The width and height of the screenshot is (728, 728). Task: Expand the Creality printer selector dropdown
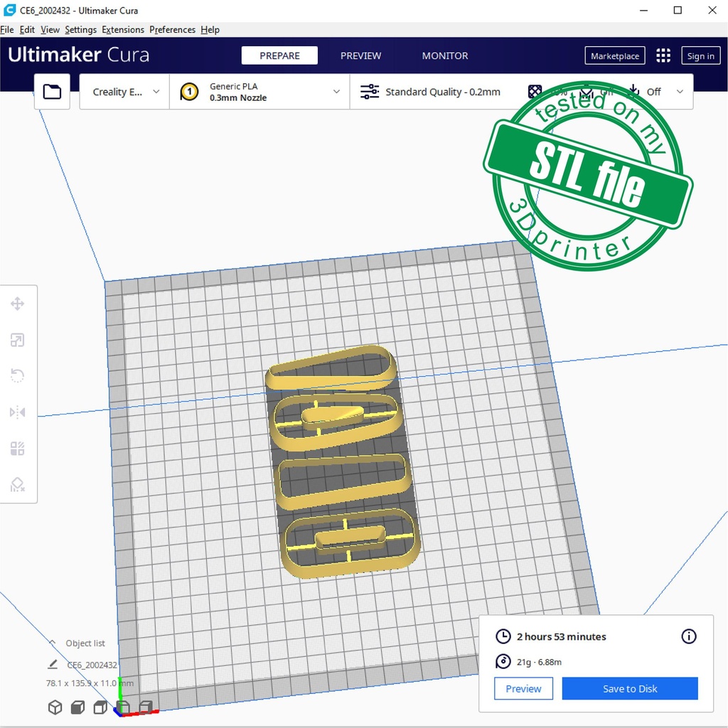tap(124, 92)
